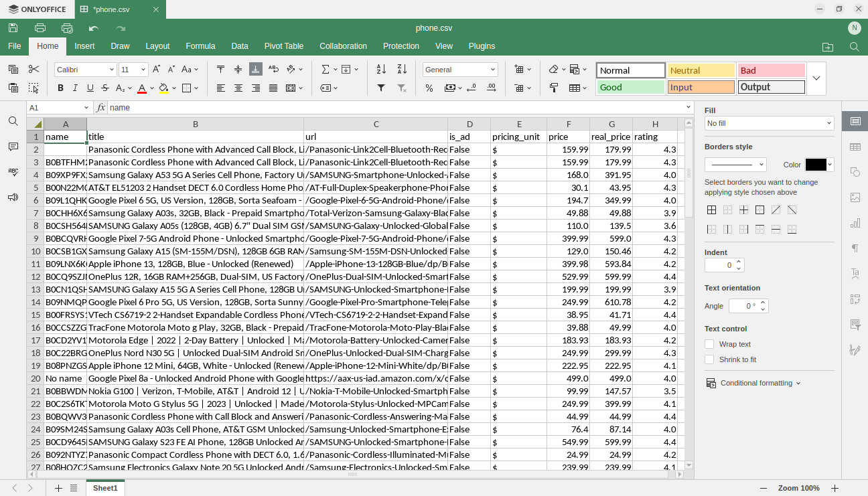Switch to the Formula tab
The height and width of the screenshot is (496, 868).
point(200,46)
